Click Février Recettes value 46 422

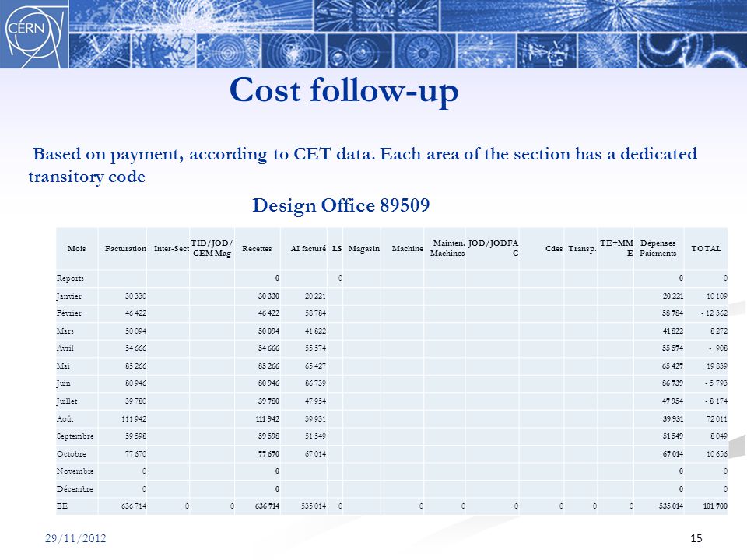click(x=268, y=313)
